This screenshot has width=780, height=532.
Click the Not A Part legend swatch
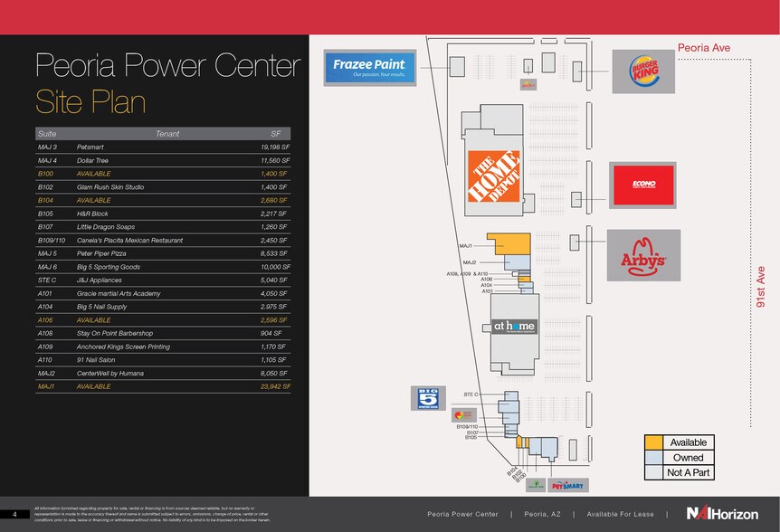653,472
